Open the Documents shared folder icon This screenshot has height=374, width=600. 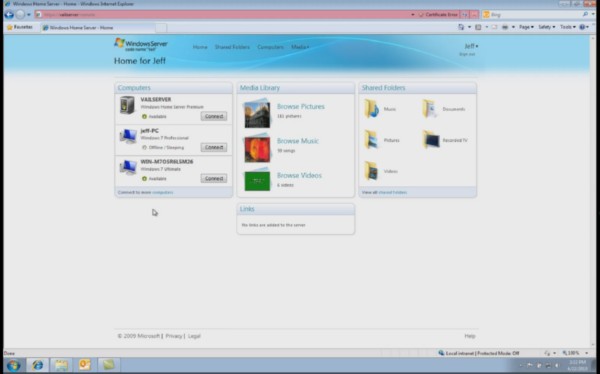pos(430,109)
